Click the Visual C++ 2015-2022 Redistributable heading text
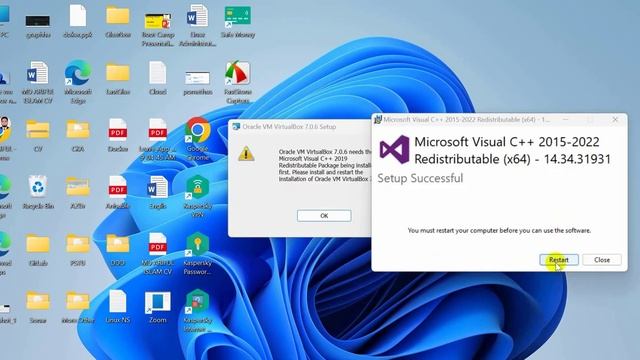640x360 pixels. pyautogui.click(x=512, y=150)
